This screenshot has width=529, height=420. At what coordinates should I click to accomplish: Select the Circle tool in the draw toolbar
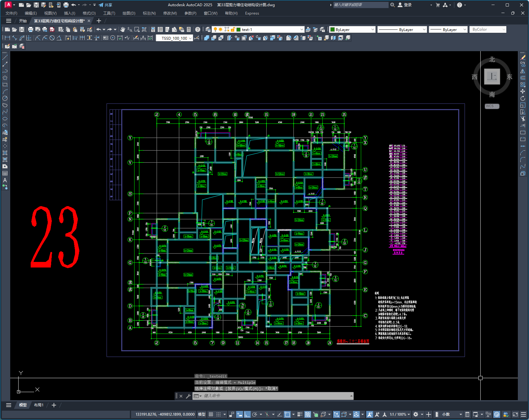5,98
